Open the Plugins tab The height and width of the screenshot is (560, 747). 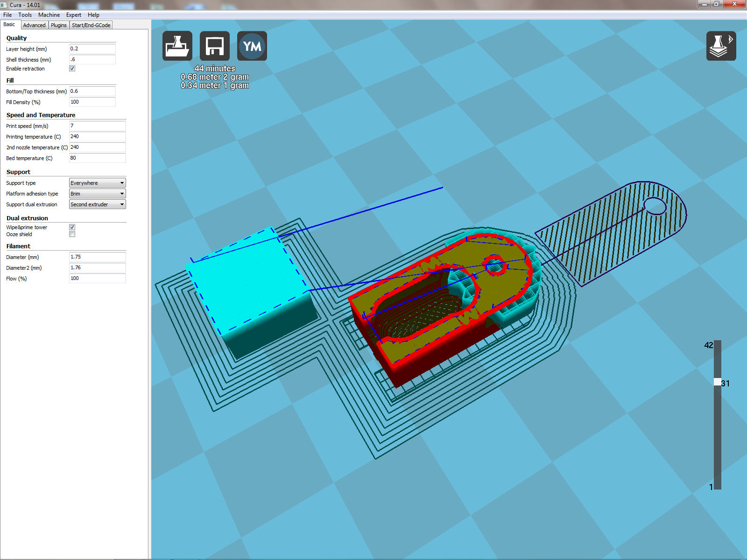click(58, 25)
